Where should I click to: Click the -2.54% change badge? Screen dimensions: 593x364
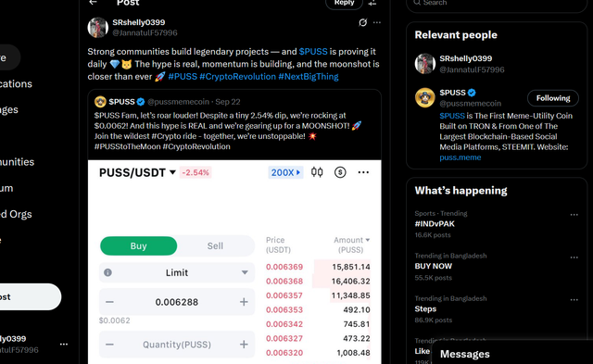pos(196,172)
